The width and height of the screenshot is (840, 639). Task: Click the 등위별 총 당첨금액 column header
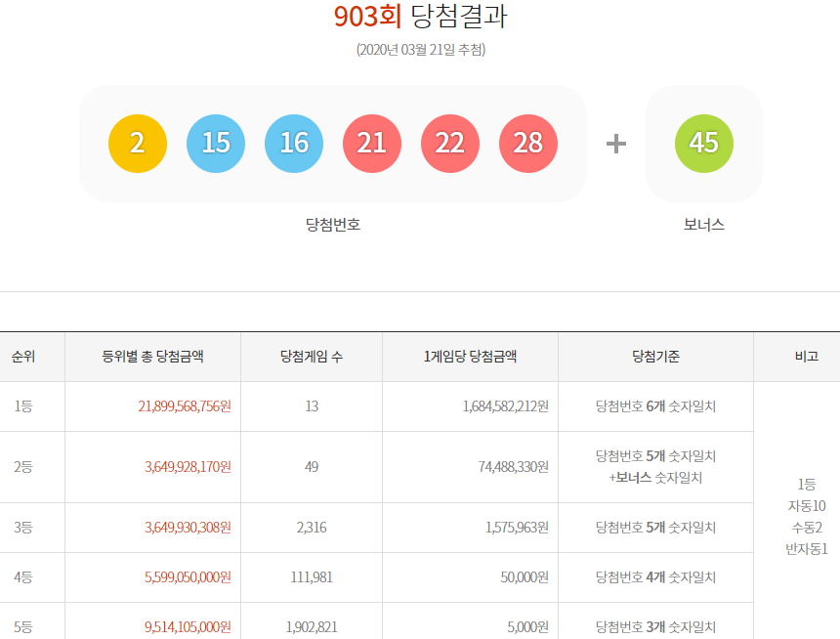(152, 357)
